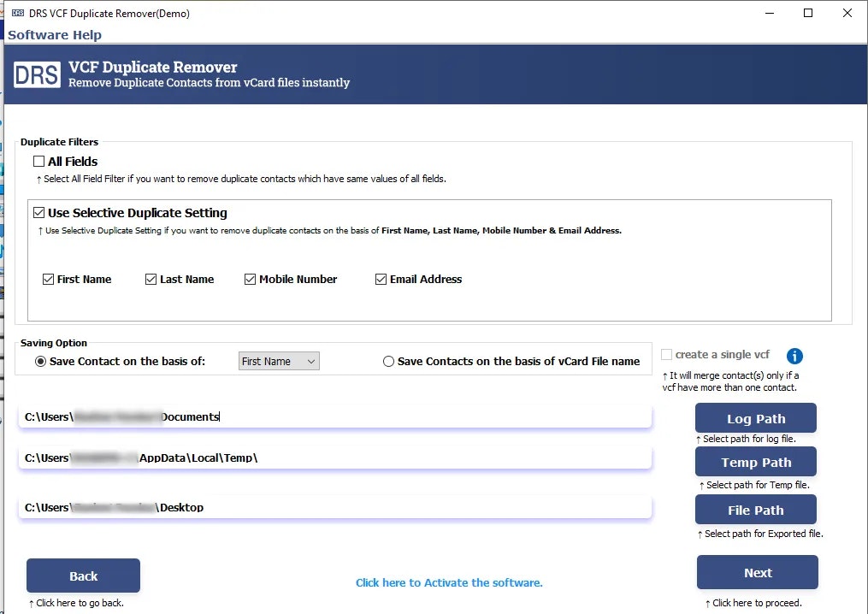This screenshot has height=614, width=868.
Task: Focus the log path field ending in Documents
Action: [x=335, y=417]
